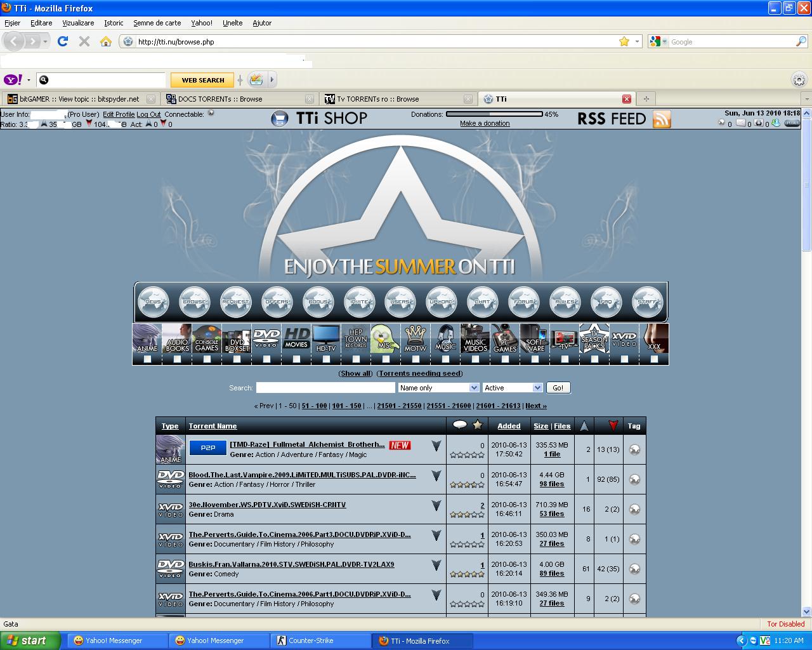Image resolution: width=812 pixels, height=650 pixels.
Task: Open the Staff globe navigation button
Action: [647, 302]
